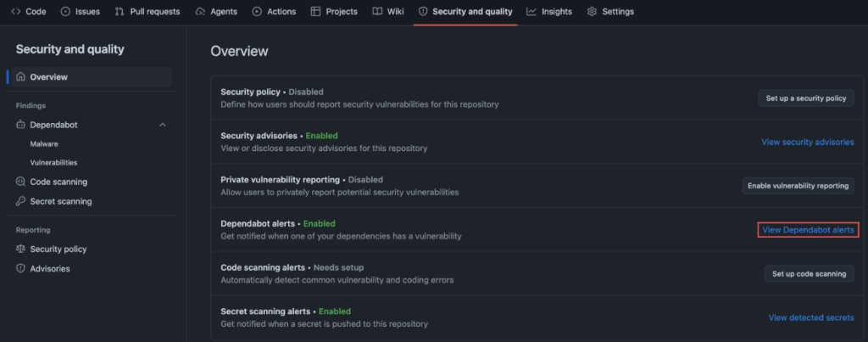The height and width of the screenshot is (342, 868).
Task: Click the "Security policy" row title in Overview list
Action: point(250,92)
